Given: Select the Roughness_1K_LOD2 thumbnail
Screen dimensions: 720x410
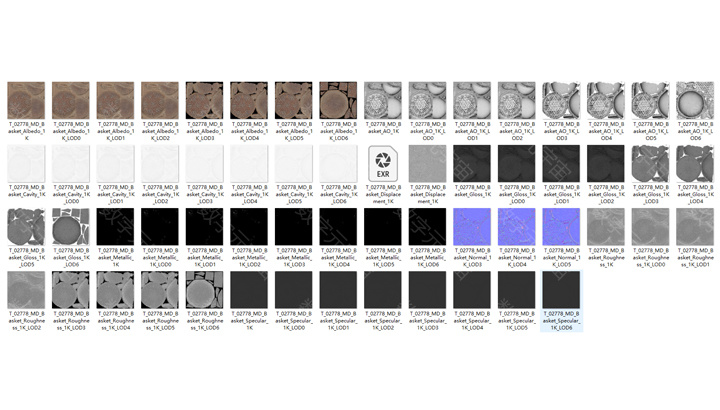Looking at the screenshot, I should [x=26, y=290].
